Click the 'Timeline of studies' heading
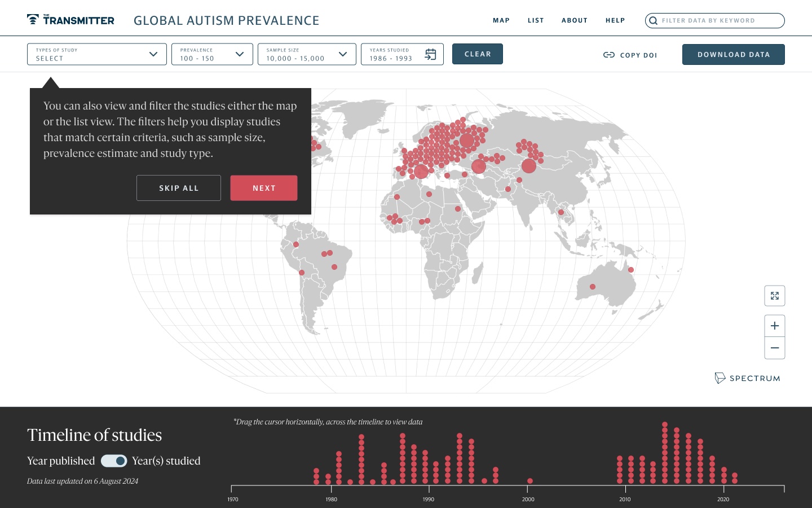Screen dimensions: 812x508 (95, 435)
